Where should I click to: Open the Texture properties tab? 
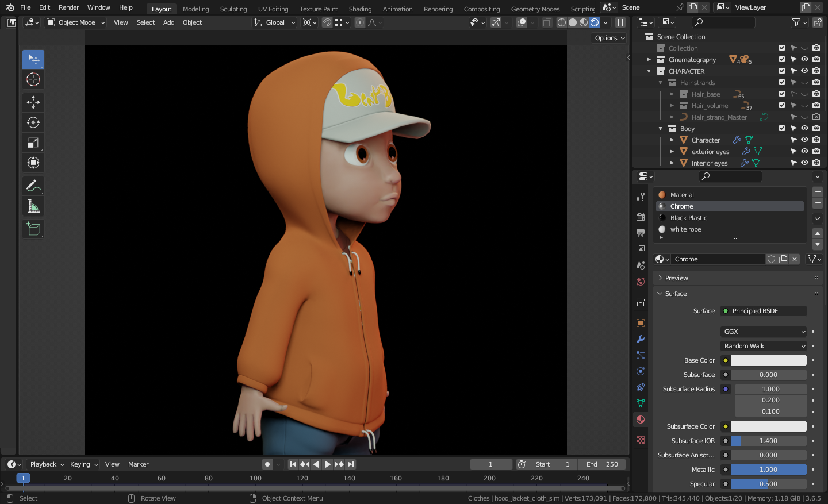pos(641,440)
